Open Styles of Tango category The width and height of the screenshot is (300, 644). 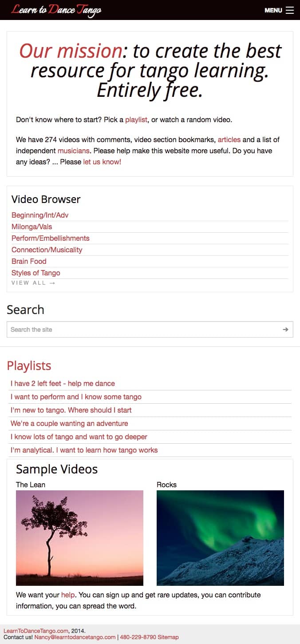click(x=36, y=273)
